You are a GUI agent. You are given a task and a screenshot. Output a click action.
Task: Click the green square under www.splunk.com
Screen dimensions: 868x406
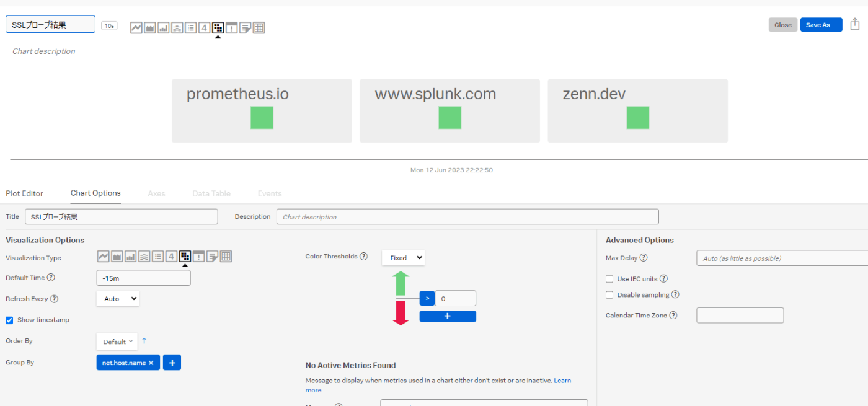coord(449,118)
